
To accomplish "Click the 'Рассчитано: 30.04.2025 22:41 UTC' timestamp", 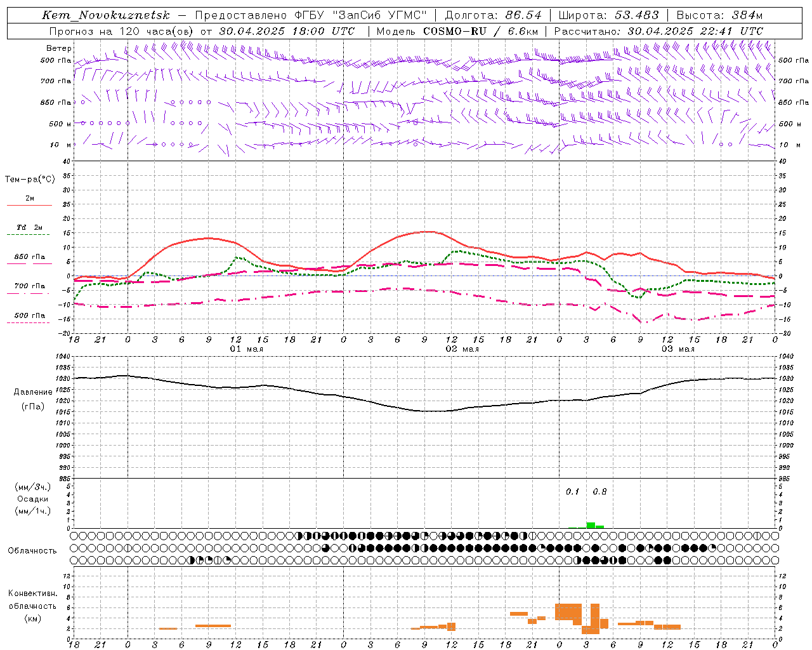I will 658,31.
